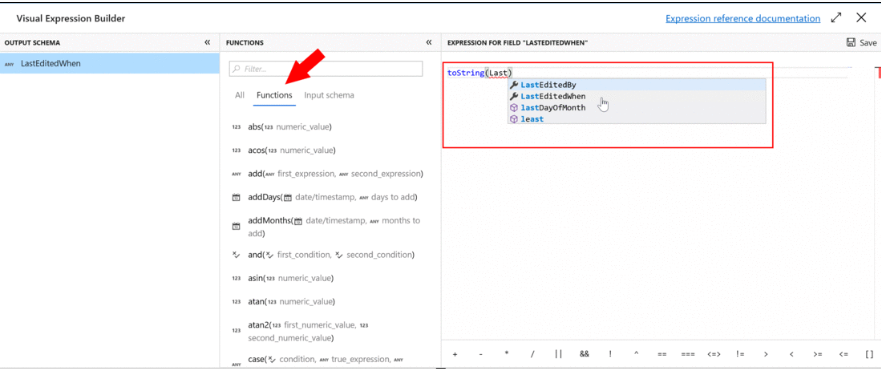Switch to the Functions tab
The image size is (881, 369).
tap(274, 95)
